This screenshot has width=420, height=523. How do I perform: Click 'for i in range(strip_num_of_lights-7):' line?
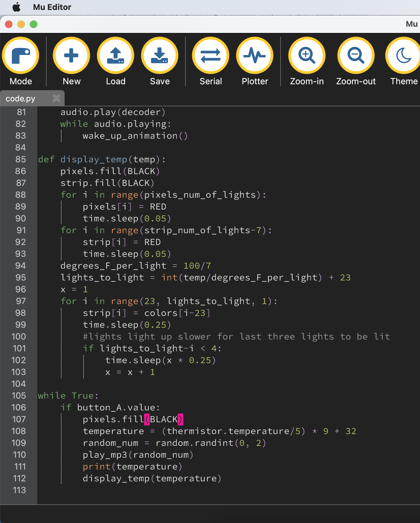(166, 230)
